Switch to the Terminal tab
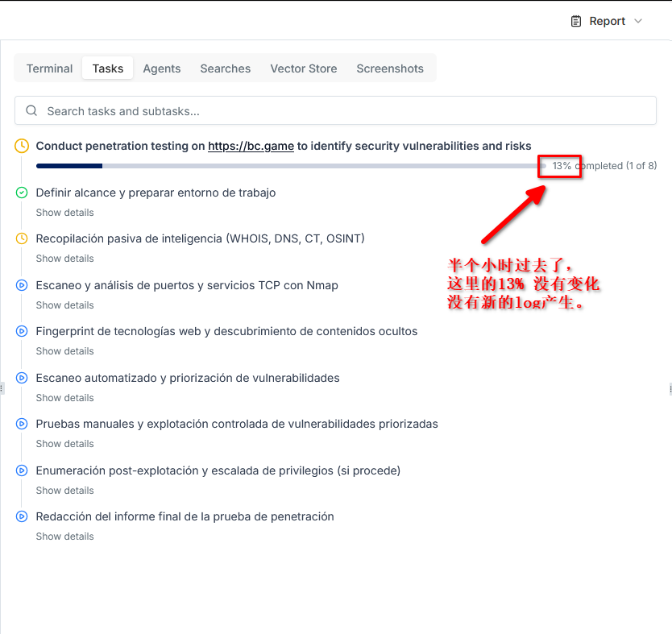This screenshot has height=634, width=672. (49, 68)
